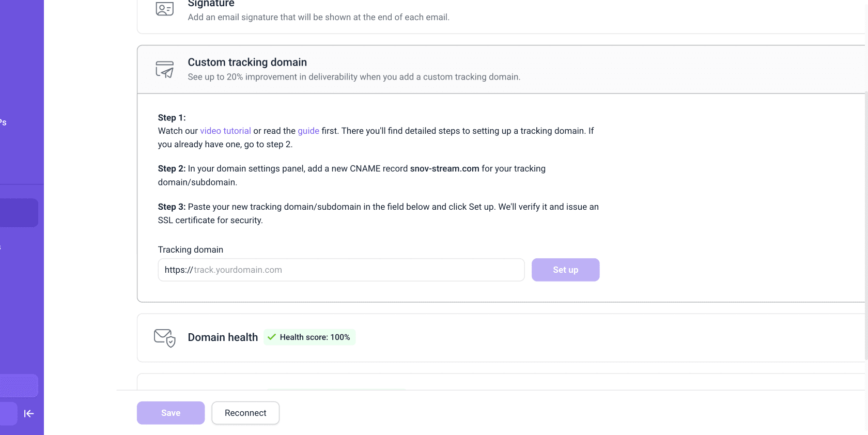Collapse the Custom tracking domain title
The height and width of the screenshot is (435, 868).
[247, 63]
